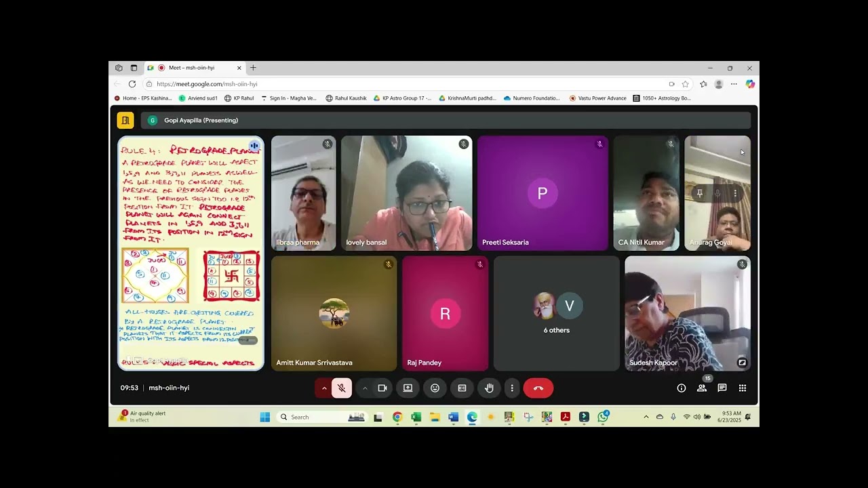
Task: Click the meet.google.com address bar
Action: pyautogui.click(x=407, y=84)
